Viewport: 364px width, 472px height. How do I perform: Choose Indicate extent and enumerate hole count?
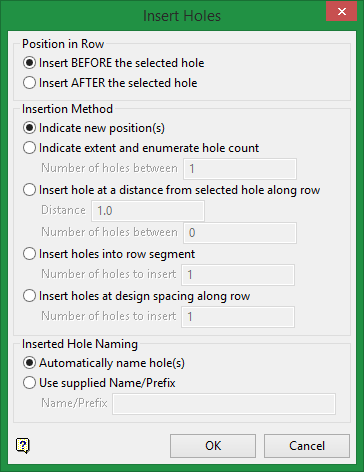point(141,148)
